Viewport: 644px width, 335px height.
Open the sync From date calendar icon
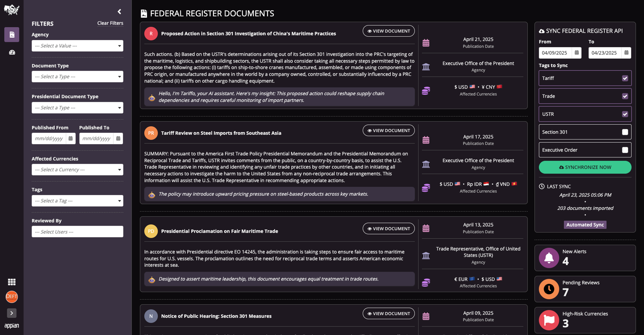pos(577,53)
